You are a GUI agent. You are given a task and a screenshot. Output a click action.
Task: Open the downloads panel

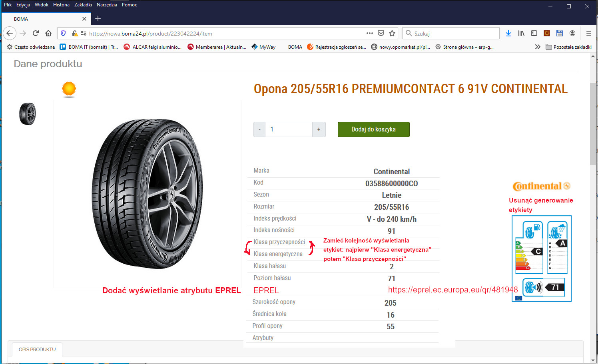[508, 34]
